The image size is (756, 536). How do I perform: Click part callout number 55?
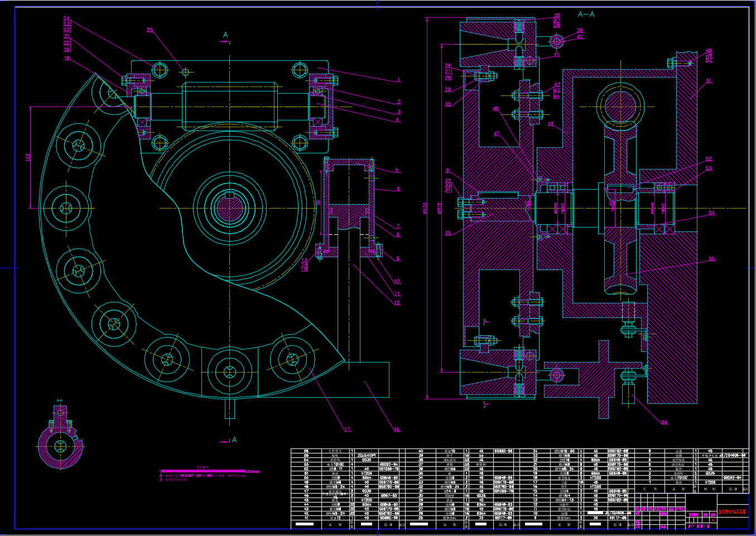tap(711, 259)
